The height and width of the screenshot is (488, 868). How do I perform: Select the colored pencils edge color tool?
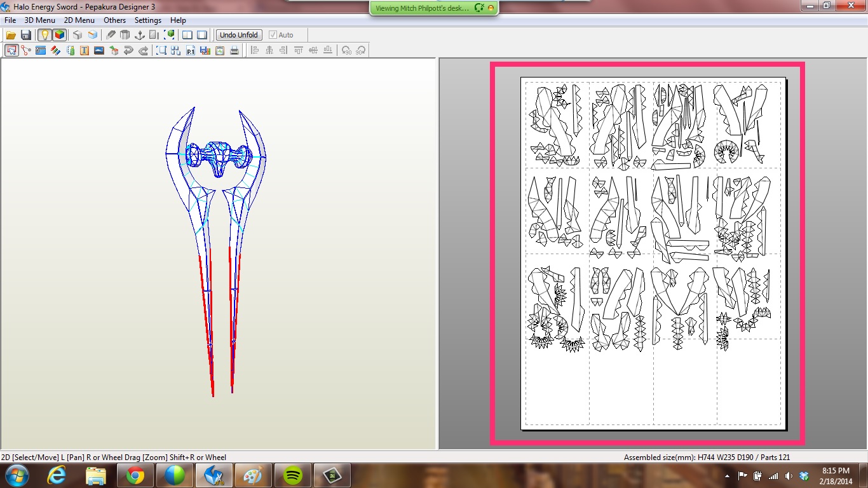tap(56, 50)
